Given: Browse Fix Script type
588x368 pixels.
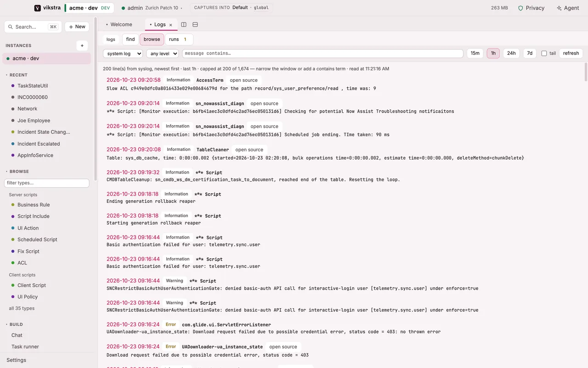Looking at the screenshot, I should pyautogui.click(x=28, y=251).
